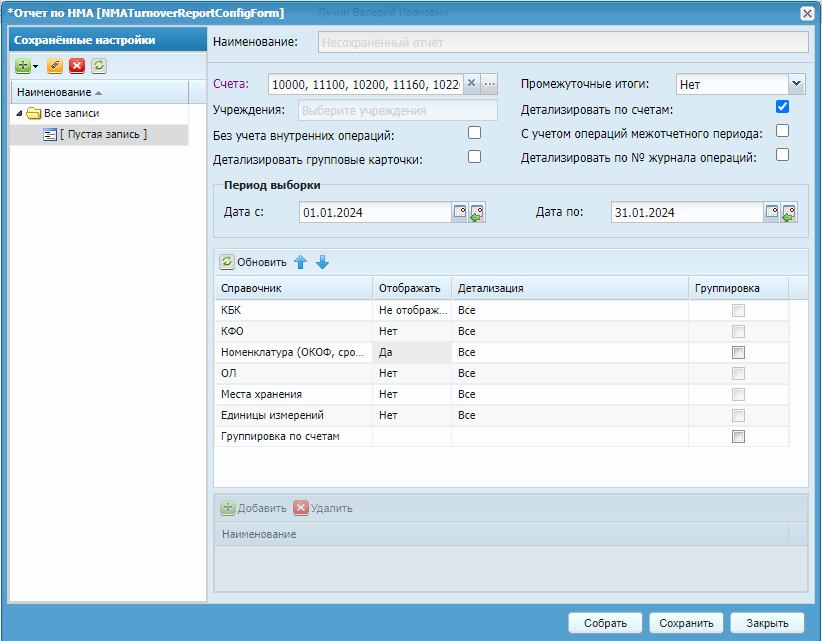Click the 'Детализация' column header
This screenshot has width=822, height=641.
pyautogui.click(x=570, y=288)
